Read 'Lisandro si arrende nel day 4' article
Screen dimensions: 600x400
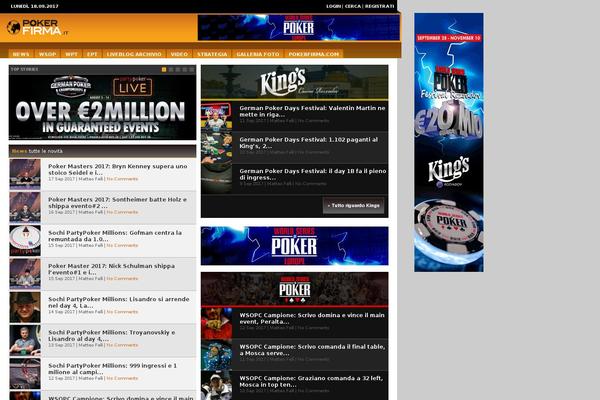pyautogui.click(x=119, y=302)
